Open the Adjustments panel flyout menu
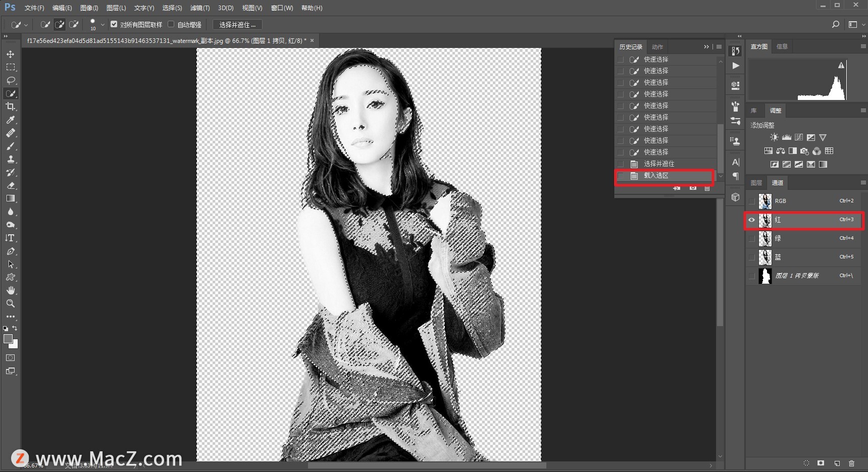This screenshot has height=472, width=868. coord(863,111)
